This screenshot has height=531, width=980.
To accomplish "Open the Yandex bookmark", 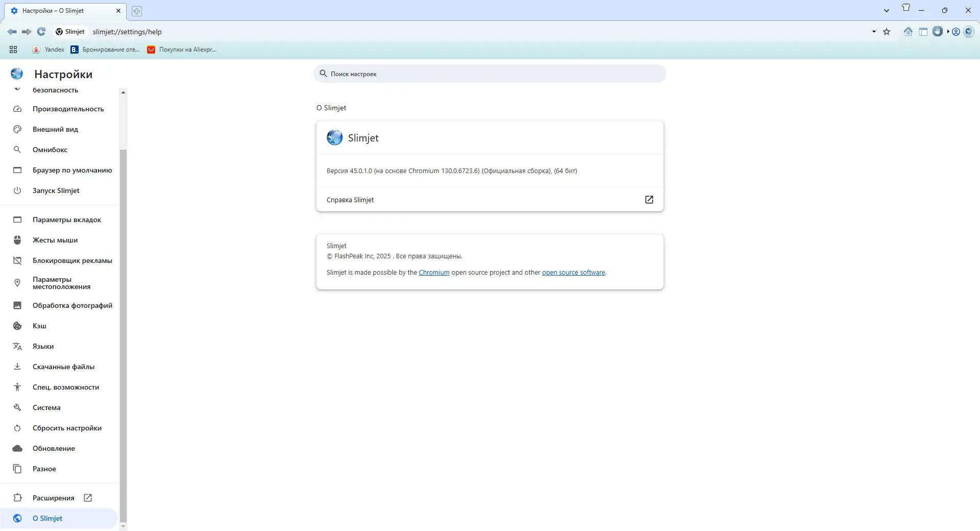I will [x=48, y=50].
